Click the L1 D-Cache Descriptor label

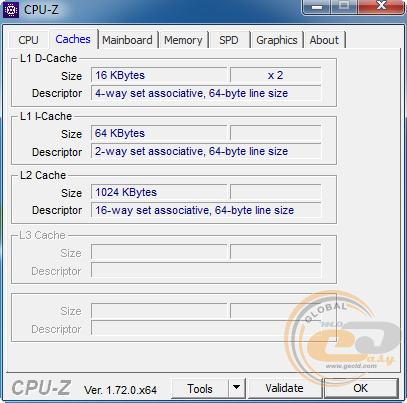coord(57,93)
